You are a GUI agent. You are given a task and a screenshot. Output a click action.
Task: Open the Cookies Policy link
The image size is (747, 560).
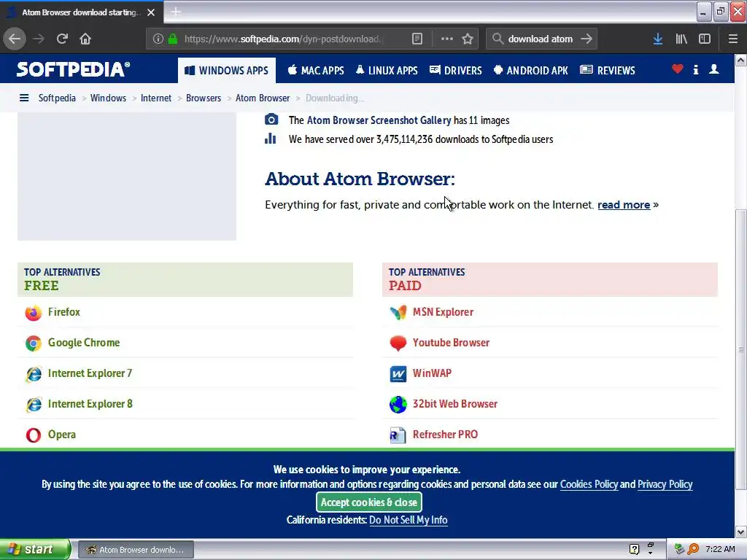[x=589, y=484]
